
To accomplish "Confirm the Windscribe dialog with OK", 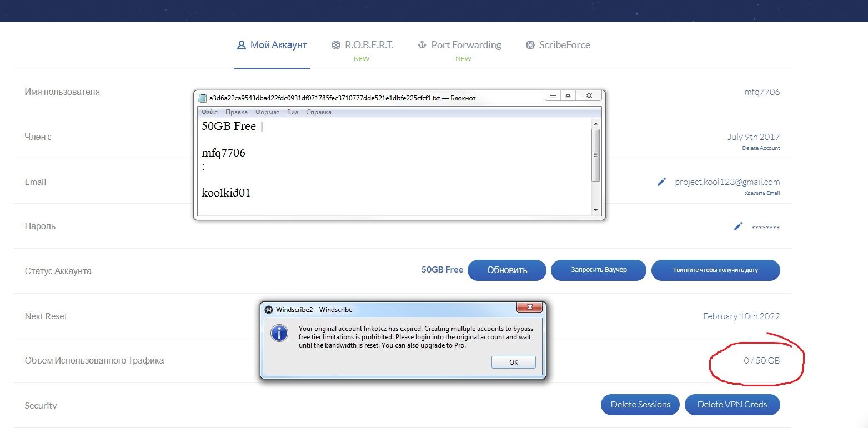I will [513, 362].
